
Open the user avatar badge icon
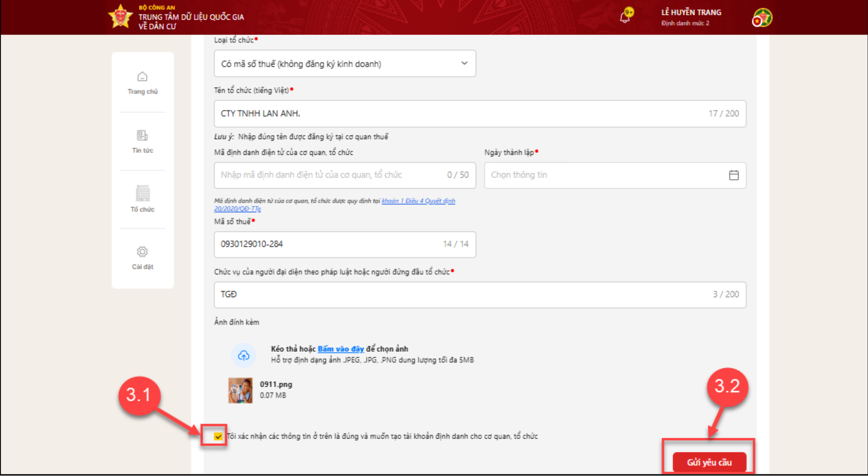[762, 18]
